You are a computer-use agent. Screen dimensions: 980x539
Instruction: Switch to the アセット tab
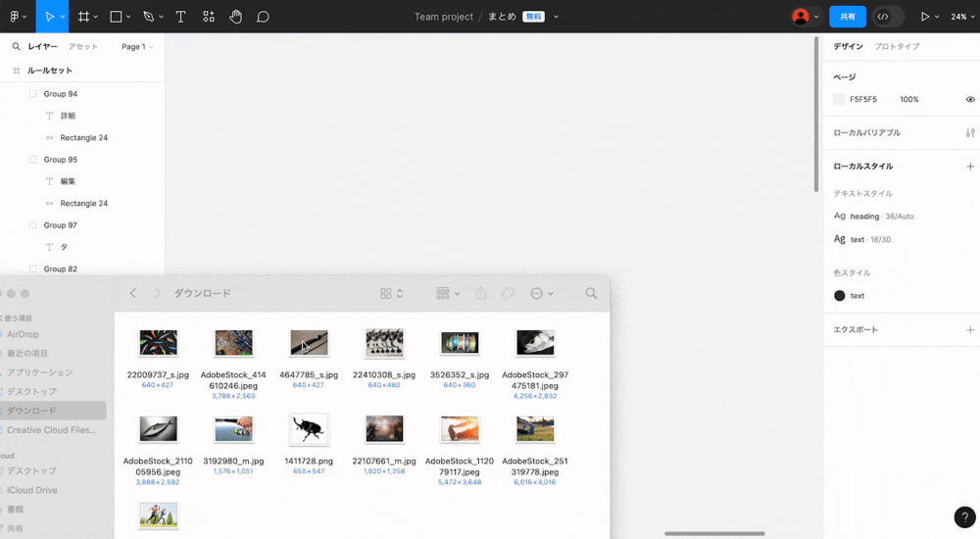point(83,46)
